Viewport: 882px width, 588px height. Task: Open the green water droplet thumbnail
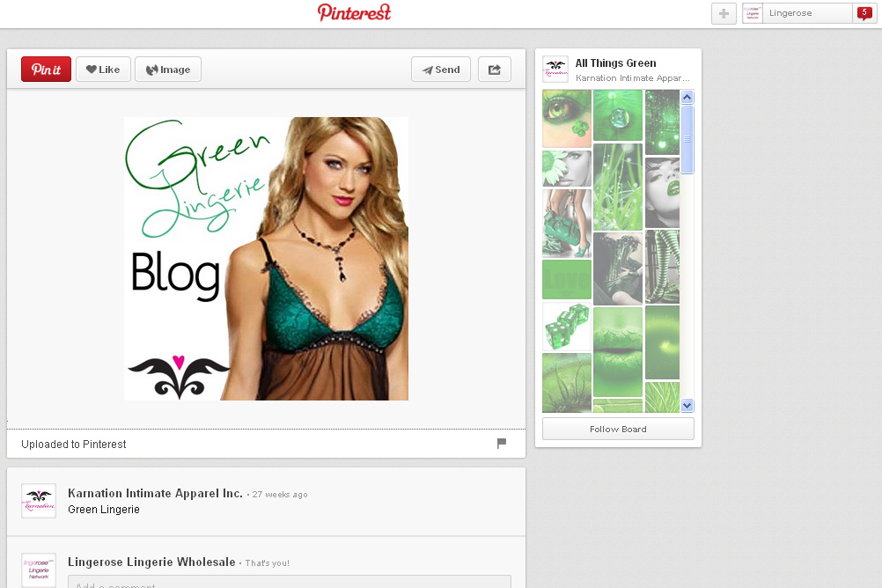(618, 115)
